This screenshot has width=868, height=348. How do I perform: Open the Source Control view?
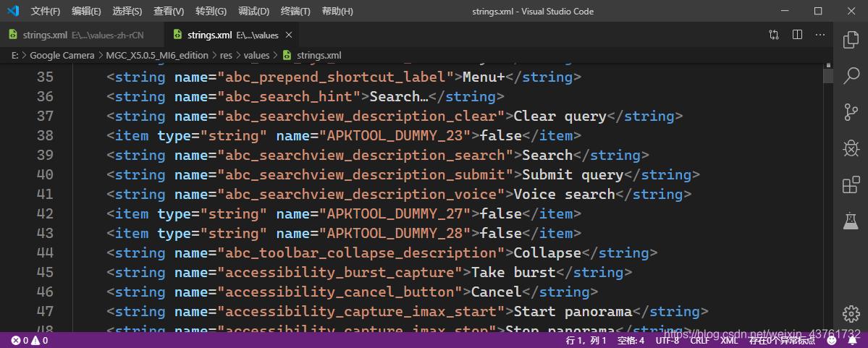(851, 111)
